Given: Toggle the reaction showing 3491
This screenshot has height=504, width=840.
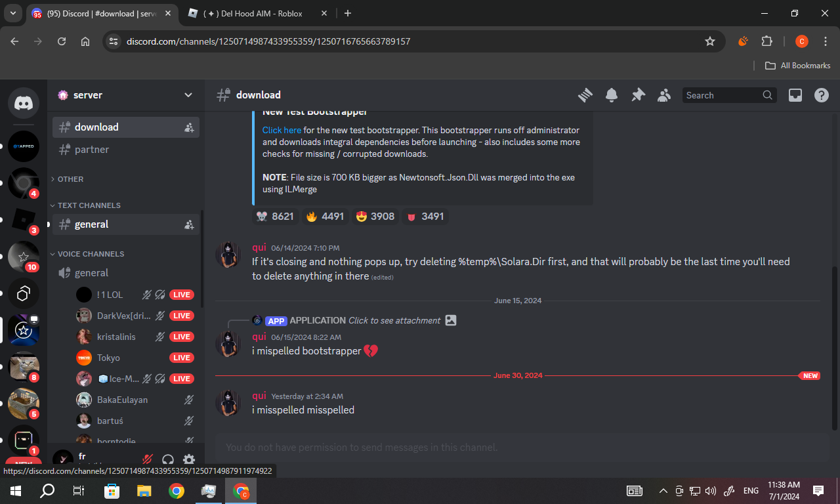Looking at the screenshot, I should point(425,217).
